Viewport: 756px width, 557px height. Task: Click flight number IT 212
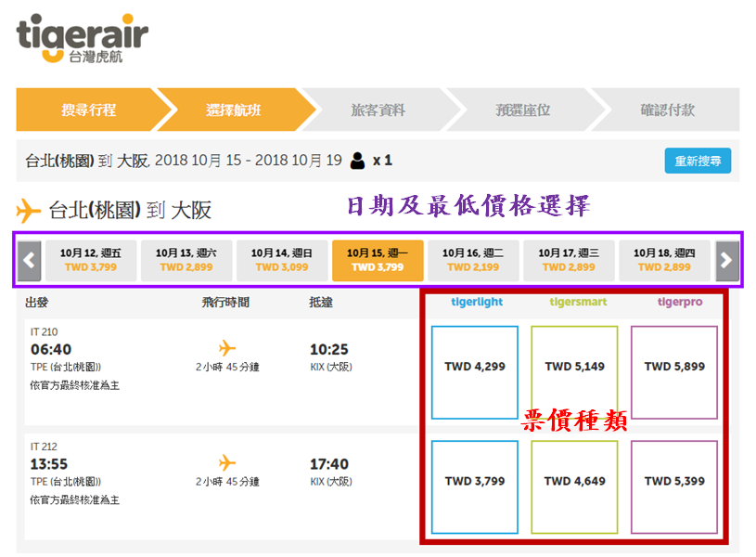[44, 447]
